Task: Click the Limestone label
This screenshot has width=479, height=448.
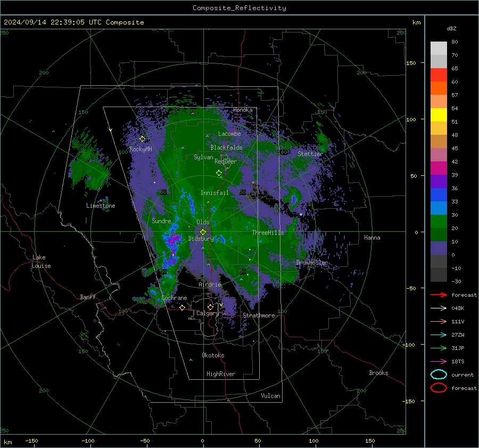Action: (x=101, y=206)
